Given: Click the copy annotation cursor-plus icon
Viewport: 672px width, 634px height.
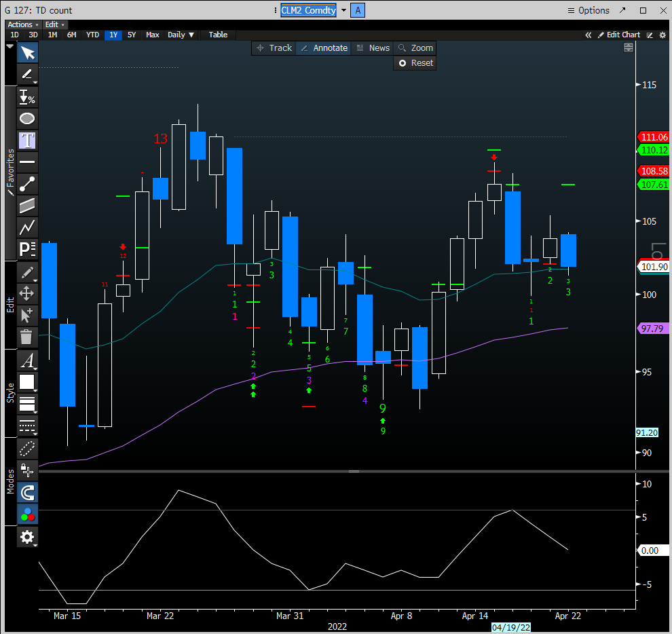Looking at the screenshot, I should point(27,316).
